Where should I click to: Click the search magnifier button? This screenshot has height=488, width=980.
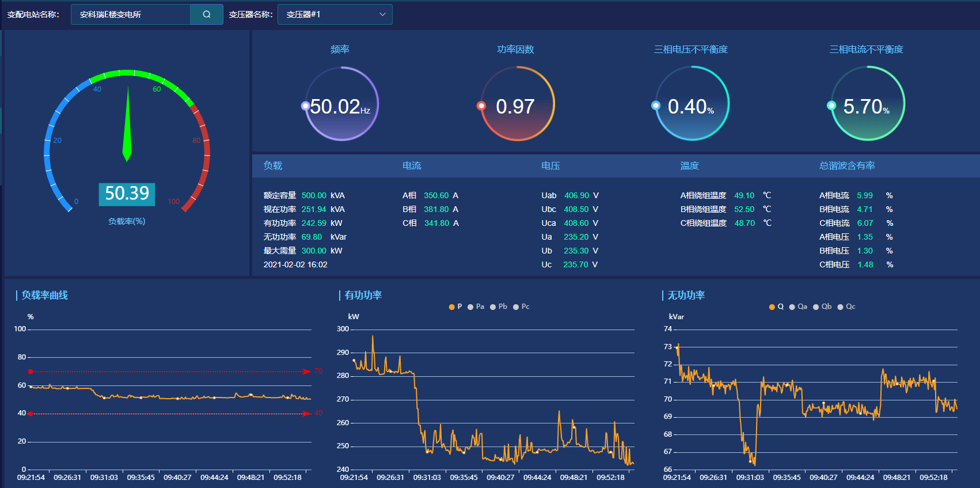pos(207,14)
